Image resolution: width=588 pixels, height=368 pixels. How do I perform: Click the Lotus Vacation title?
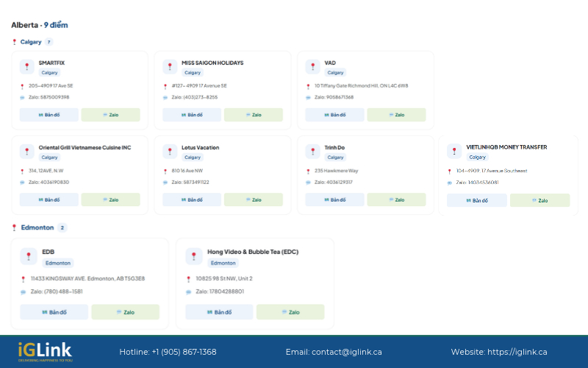click(200, 148)
